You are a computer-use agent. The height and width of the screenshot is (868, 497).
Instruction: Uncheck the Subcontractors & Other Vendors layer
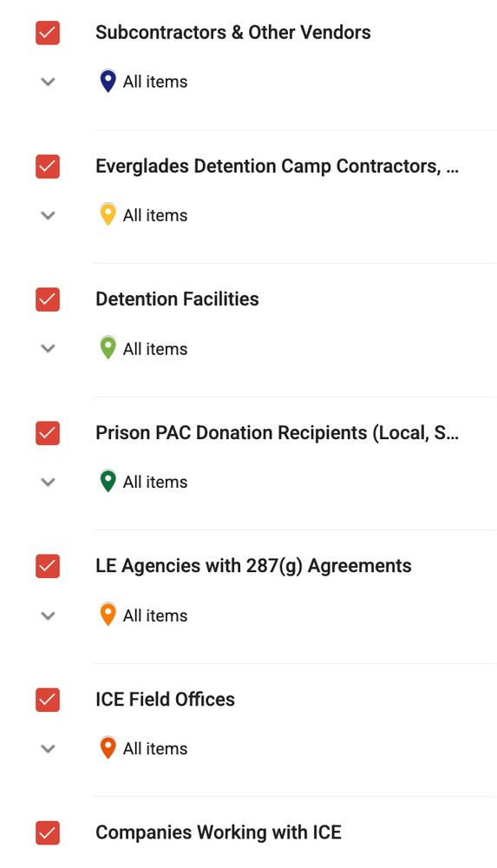click(x=48, y=33)
